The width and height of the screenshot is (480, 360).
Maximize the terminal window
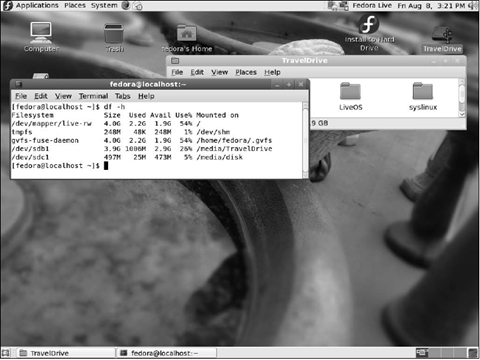pyautogui.click(x=289, y=84)
